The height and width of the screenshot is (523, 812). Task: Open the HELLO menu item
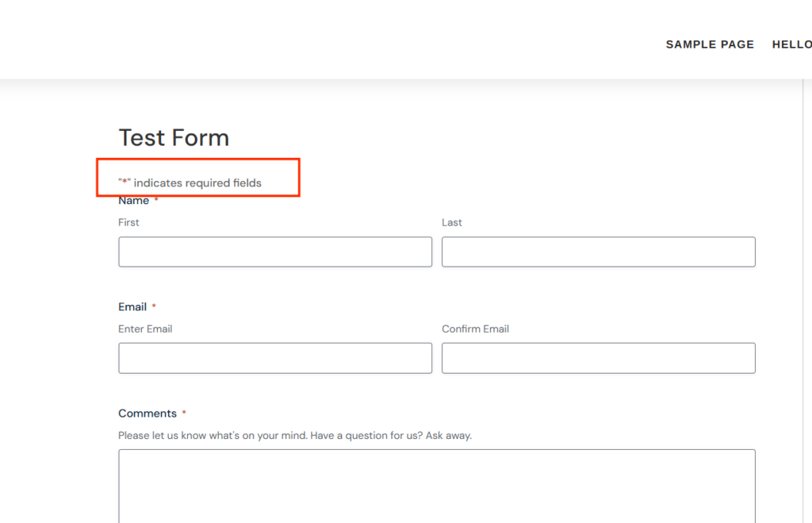[x=791, y=44]
